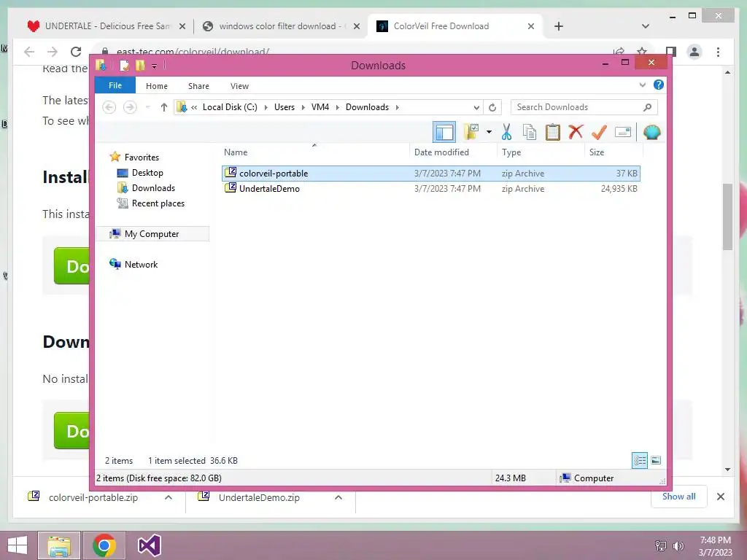This screenshot has height=560, width=747.
Task: Expand the ribbon with the chevron
Action: tap(642, 85)
